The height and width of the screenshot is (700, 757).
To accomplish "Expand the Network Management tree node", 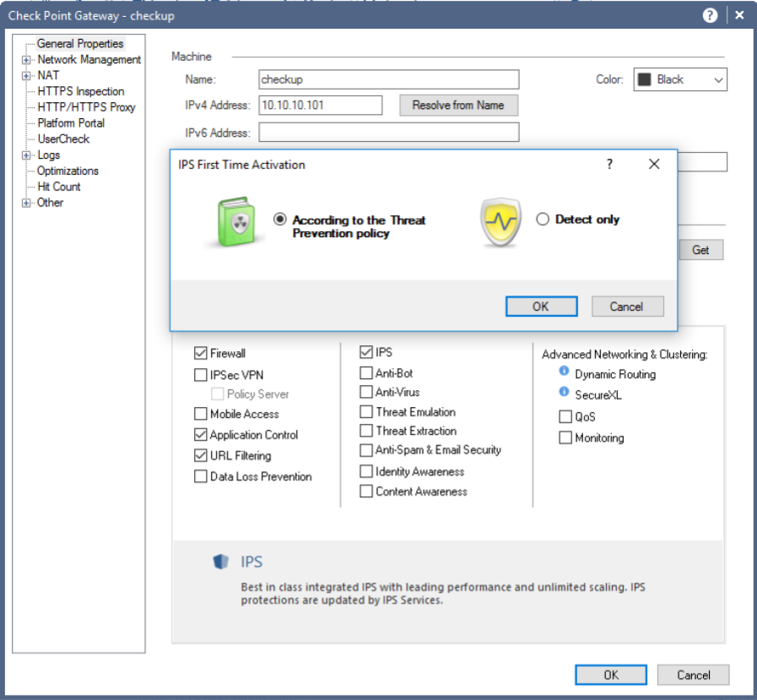I will click(x=26, y=60).
